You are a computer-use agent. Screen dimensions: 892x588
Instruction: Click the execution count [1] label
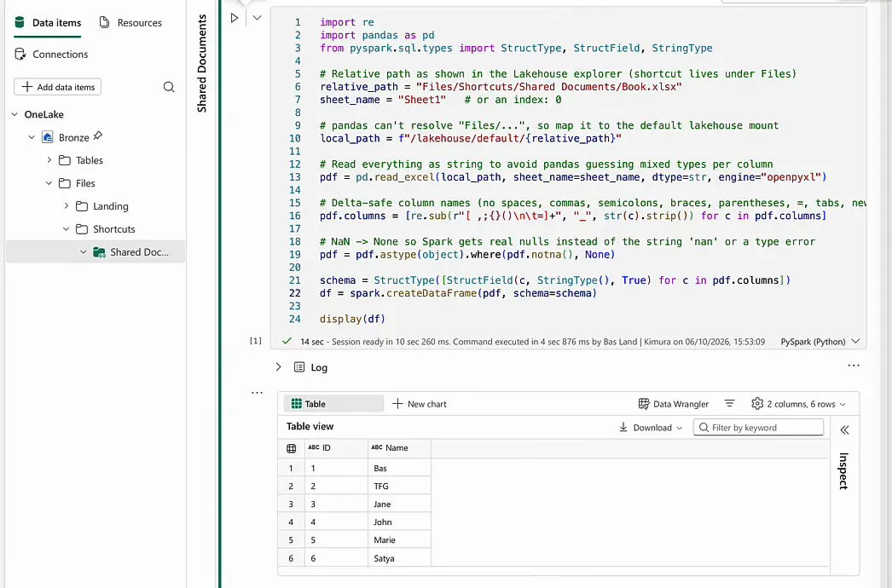(x=256, y=341)
